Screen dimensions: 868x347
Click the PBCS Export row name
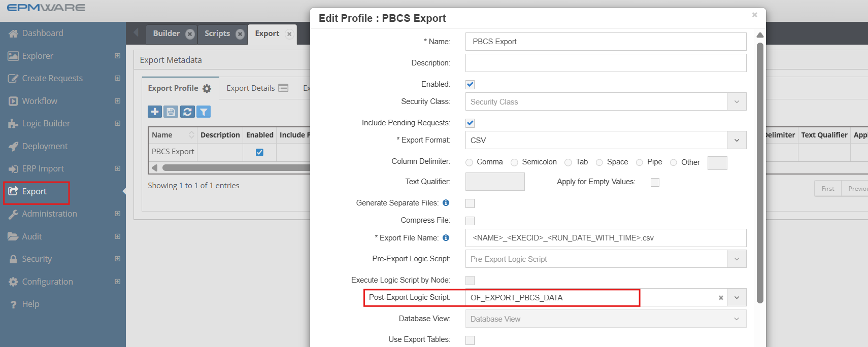pyautogui.click(x=173, y=152)
